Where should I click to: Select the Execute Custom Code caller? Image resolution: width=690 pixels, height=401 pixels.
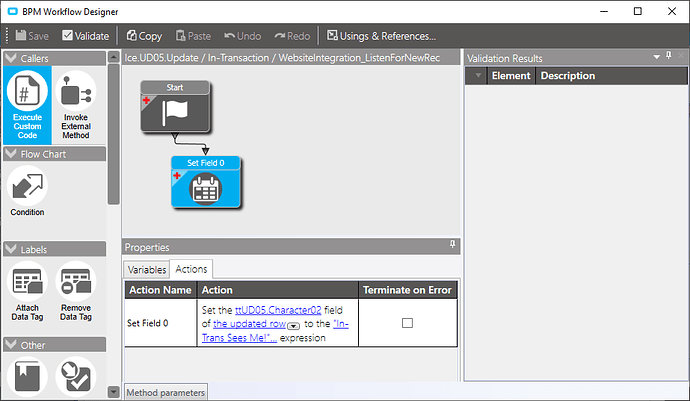pyautogui.click(x=27, y=105)
